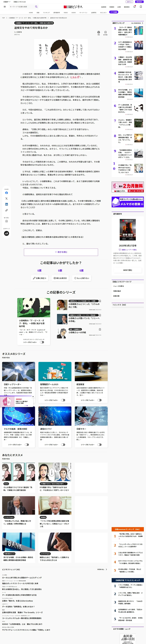The height and width of the screenshot is (644, 146).
Task: Click author name 小田嶋 隆
Action: (19, 32)
